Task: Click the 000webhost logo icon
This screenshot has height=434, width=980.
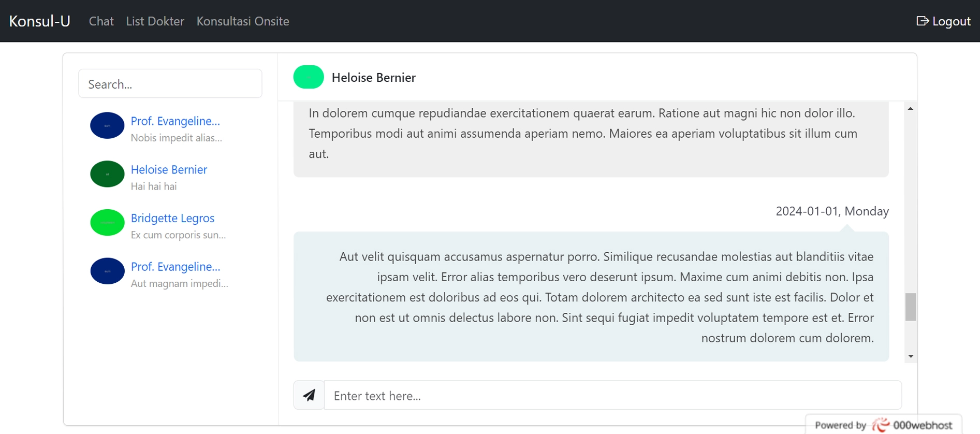Action: 880,424
